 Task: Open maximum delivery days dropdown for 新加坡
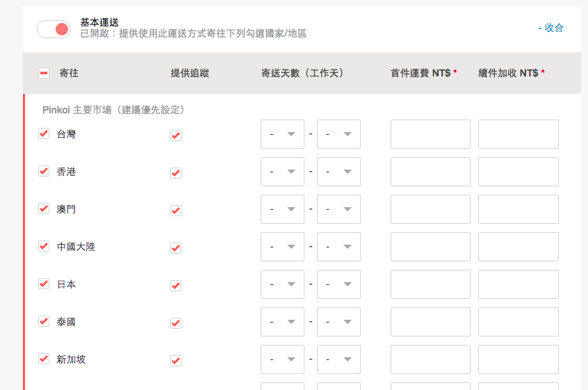[x=338, y=359]
